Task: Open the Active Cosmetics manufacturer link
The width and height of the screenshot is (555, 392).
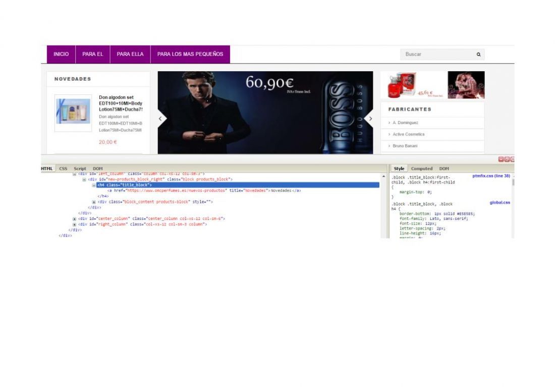Action: pyautogui.click(x=409, y=134)
